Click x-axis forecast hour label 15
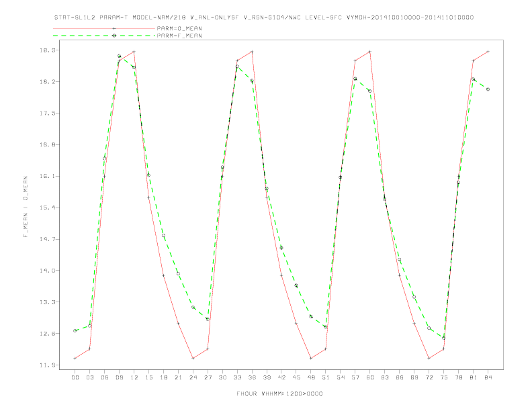This screenshot has height=411, width=532. click(148, 377)
